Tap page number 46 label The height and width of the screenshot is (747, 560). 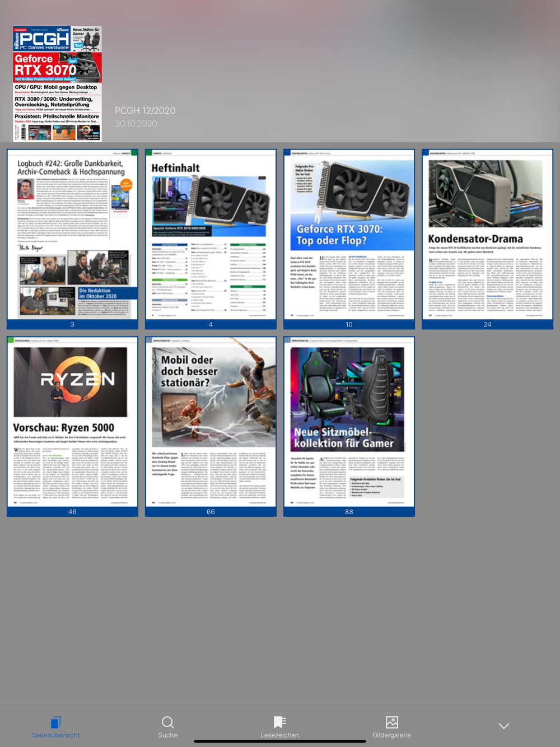tap(72, 511)
